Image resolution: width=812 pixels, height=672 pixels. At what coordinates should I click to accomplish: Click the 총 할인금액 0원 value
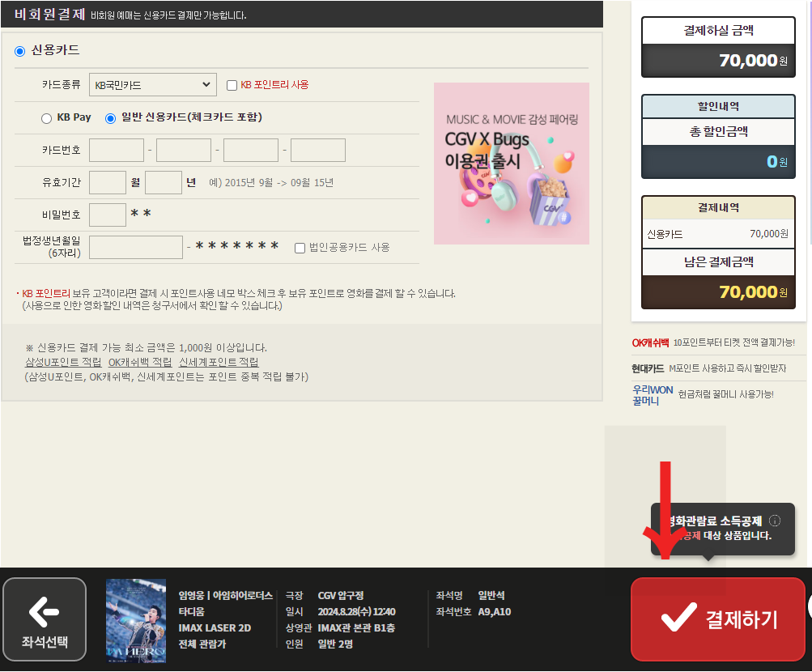pyautogui.click(x=777, y=162)
